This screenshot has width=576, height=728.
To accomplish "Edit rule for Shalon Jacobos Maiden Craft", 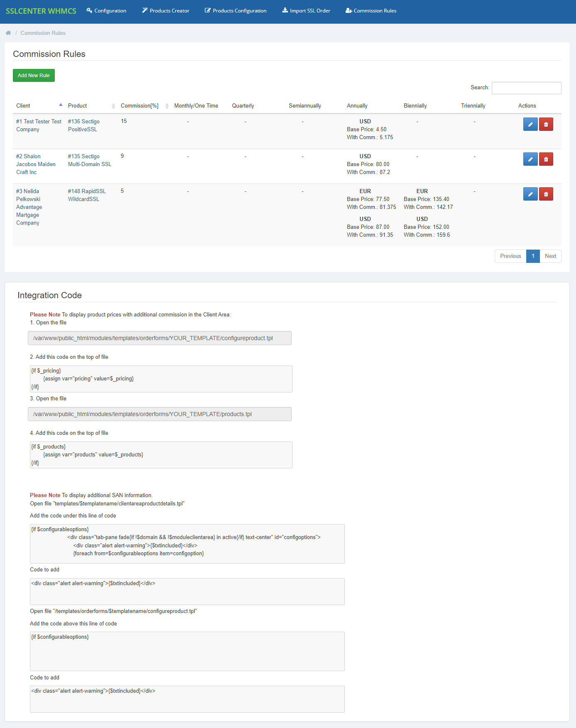I will coord(530,159).
